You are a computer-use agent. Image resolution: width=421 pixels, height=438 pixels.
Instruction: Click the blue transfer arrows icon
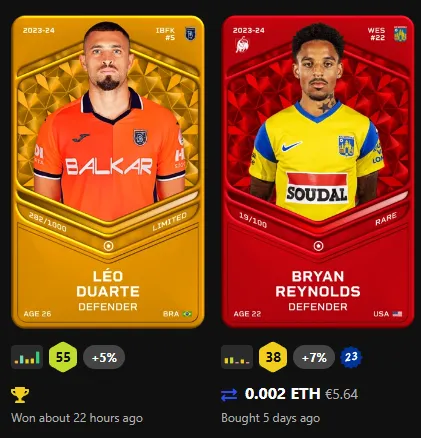click(x=229, y=395)
